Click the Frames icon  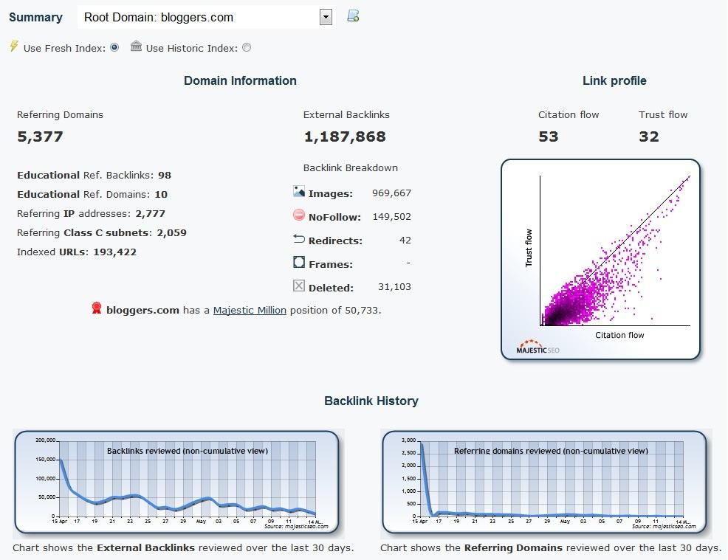pyautogui.click(x=299, y=262)
